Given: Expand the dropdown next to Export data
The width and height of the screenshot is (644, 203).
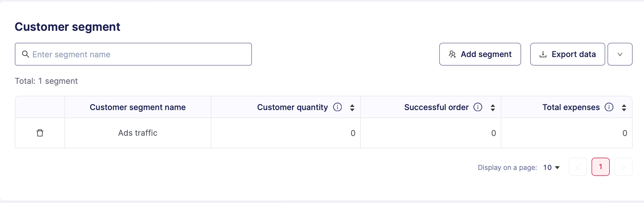Looking at the screenshot, I should pos(620,54).
